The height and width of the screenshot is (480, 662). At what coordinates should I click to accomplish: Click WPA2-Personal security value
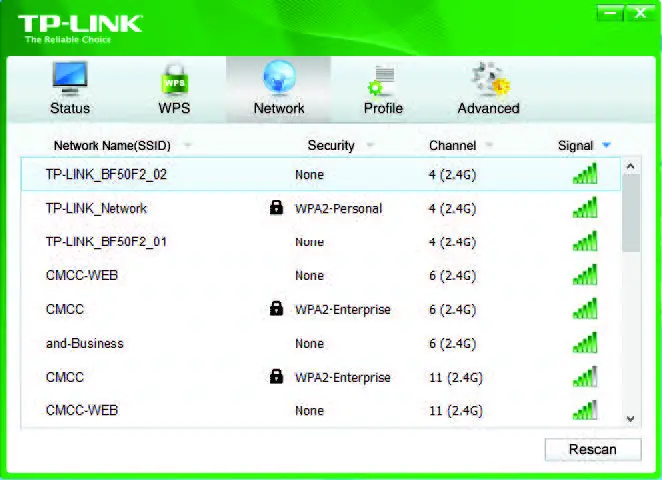click(x=339, y=209)
